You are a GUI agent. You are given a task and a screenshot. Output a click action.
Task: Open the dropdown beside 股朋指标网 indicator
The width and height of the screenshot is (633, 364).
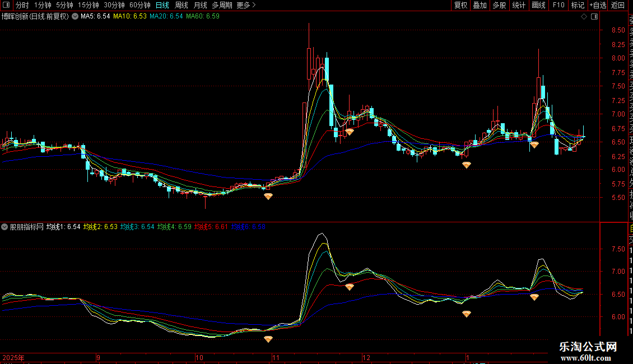coord(4,227)
